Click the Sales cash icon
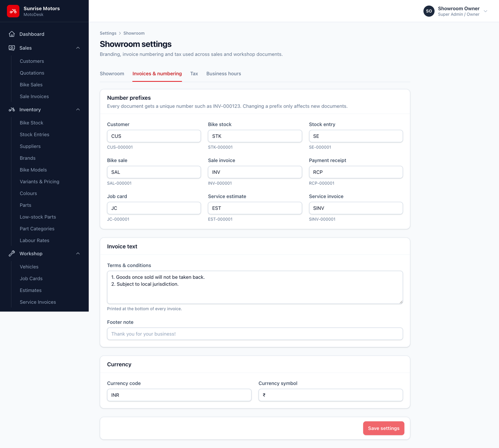Screen dimensions: 499x448 12,48
